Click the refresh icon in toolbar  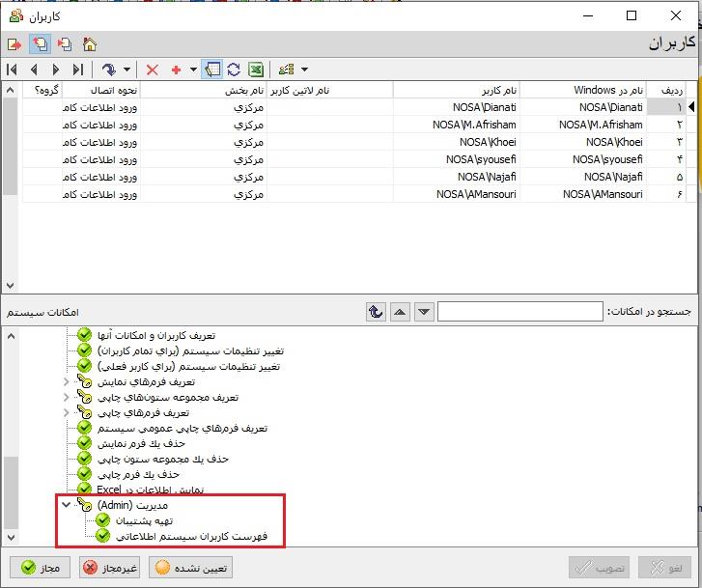pos(234,70)
